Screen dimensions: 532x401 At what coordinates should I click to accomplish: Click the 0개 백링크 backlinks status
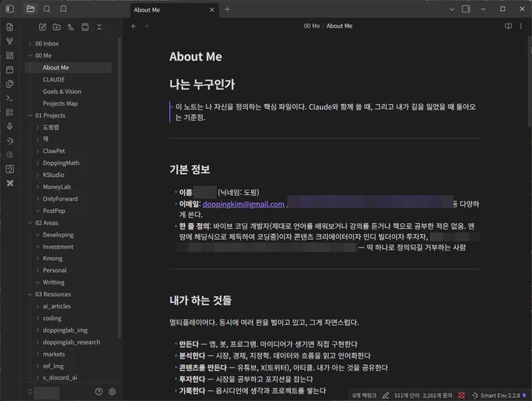364,396
